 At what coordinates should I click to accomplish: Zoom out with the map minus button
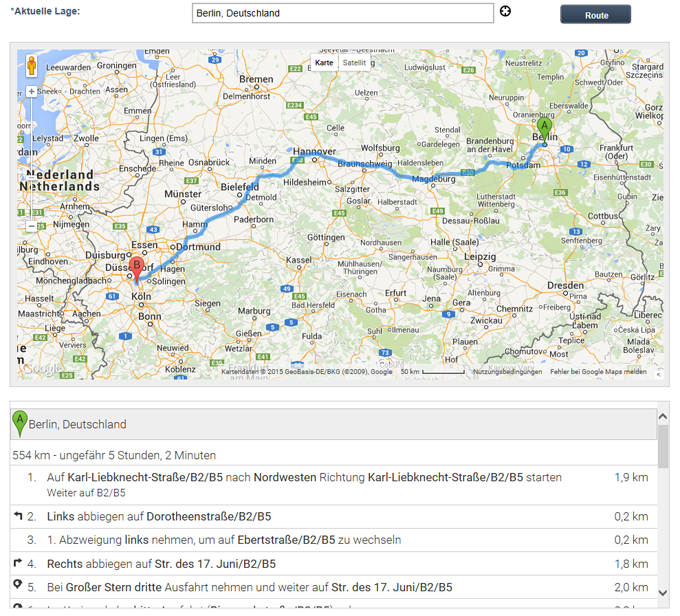point(31,226)
